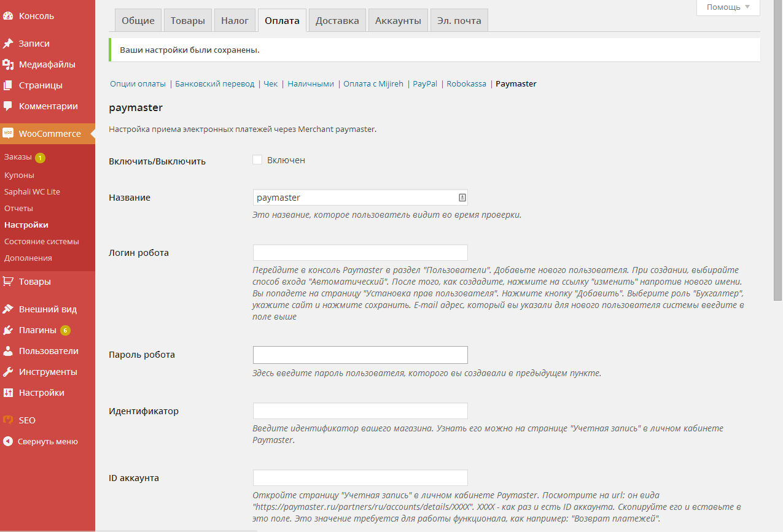Open the Опции оплаты link
This screenshot has height=532, width=783.
[138, 84]
